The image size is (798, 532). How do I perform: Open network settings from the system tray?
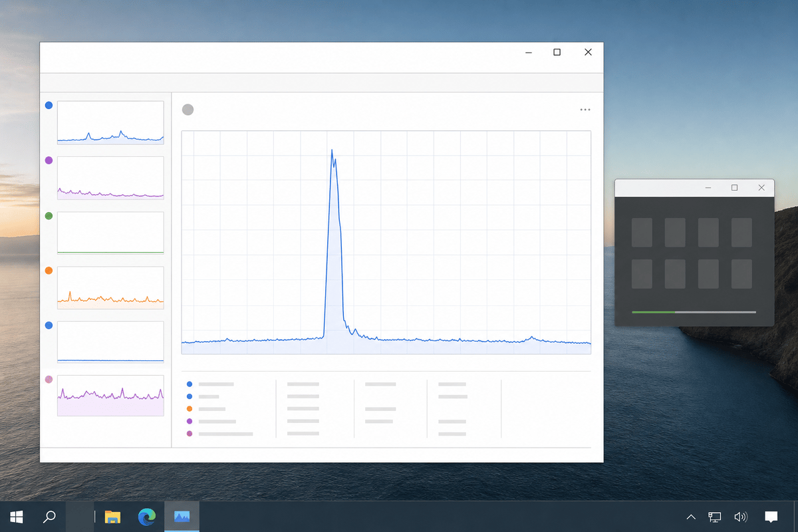point(715,517)
